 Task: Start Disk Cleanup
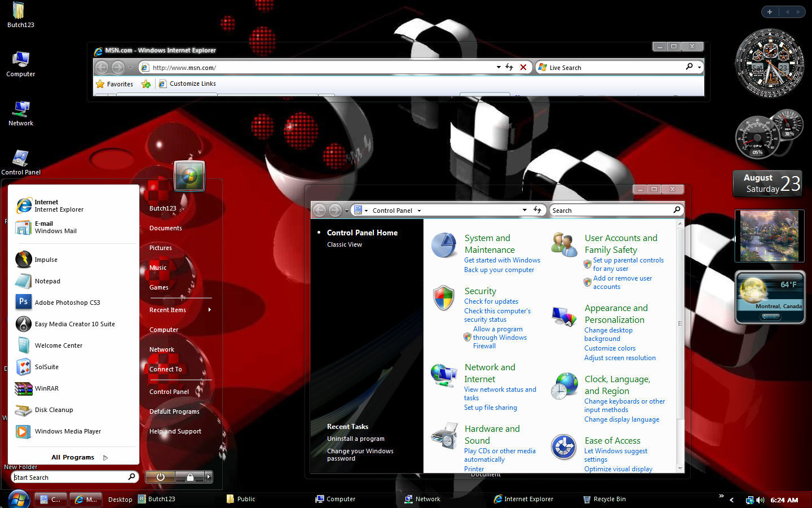tap(74, 410)
